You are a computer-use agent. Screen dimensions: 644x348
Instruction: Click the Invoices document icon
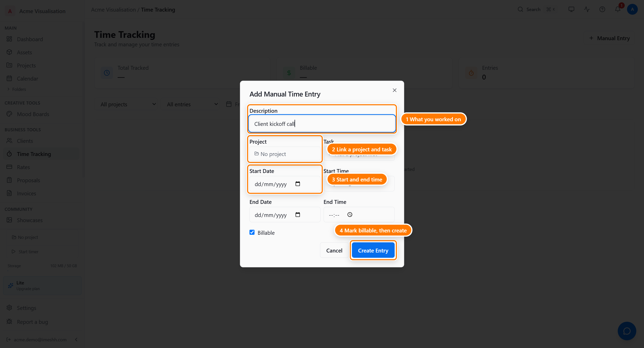coord(9,193)
